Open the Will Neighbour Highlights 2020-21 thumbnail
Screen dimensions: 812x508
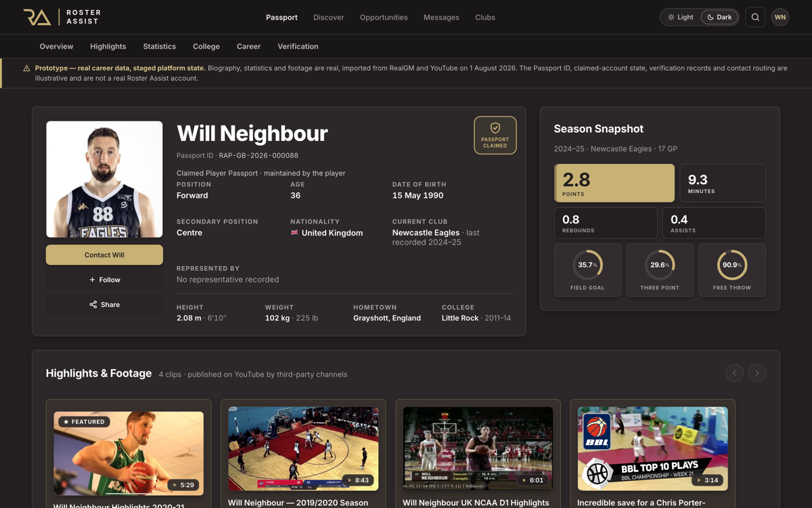point(129,454)
